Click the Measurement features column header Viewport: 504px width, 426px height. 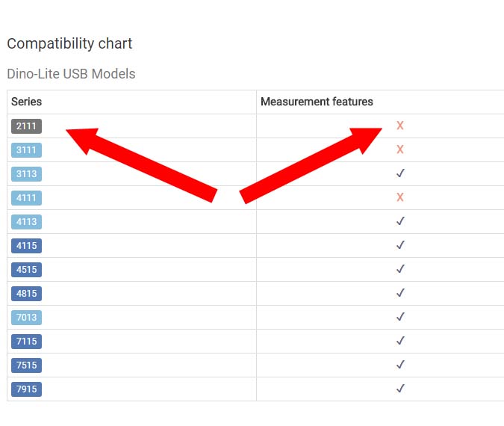tap(317, 102)
